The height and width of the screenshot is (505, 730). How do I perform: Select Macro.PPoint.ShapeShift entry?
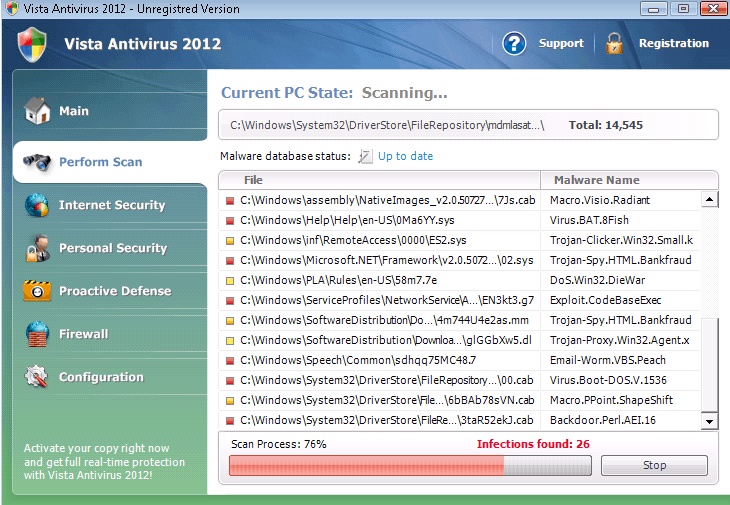coord(611,401)
